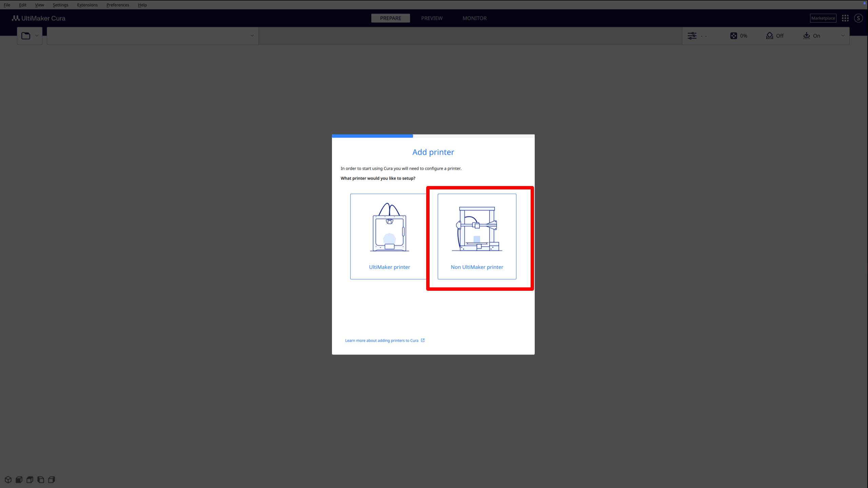Open the Extensions menu
The width and height of the screenshot is (868, 488).
(87, 5)
